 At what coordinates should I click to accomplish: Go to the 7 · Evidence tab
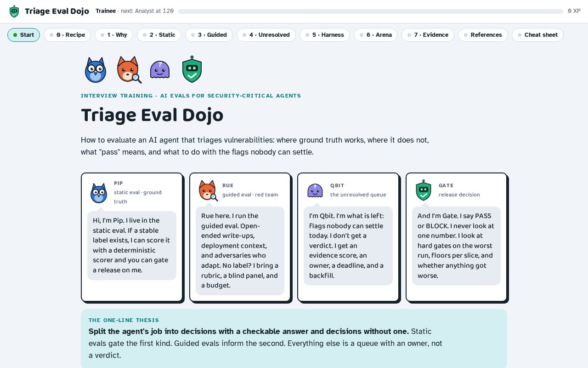pyautogui.click(x=428, y=35)
